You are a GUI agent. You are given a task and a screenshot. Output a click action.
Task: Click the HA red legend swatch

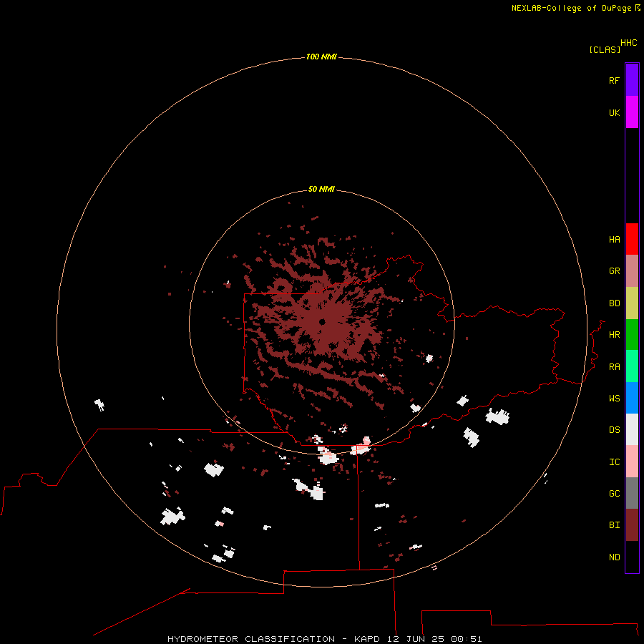tap(632, 239)
